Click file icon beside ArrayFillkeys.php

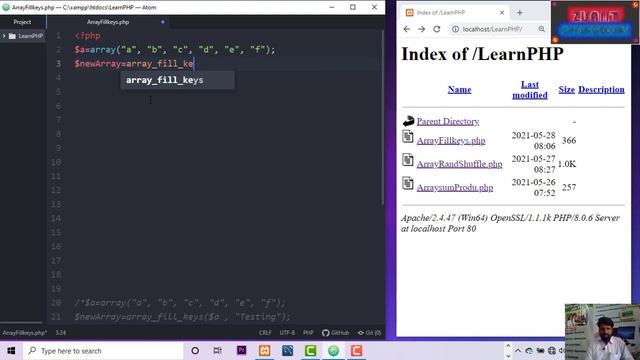408,137
